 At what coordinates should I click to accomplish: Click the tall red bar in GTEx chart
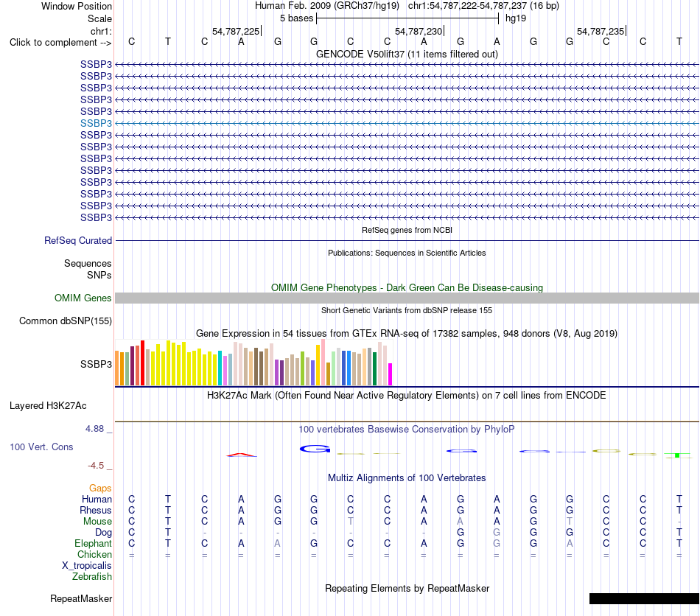142,363
